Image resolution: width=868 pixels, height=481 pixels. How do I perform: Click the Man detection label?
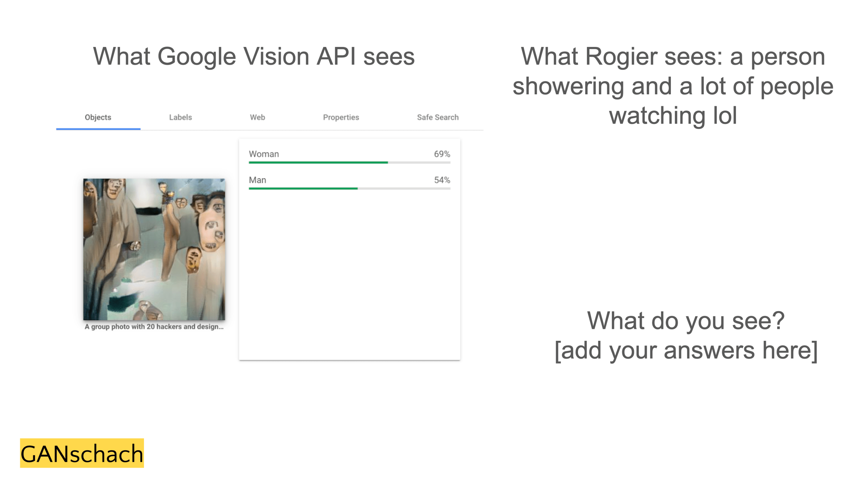(257, 180)
